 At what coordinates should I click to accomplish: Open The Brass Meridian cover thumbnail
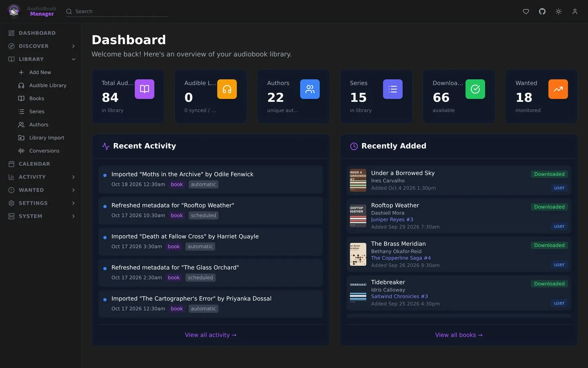358,254
